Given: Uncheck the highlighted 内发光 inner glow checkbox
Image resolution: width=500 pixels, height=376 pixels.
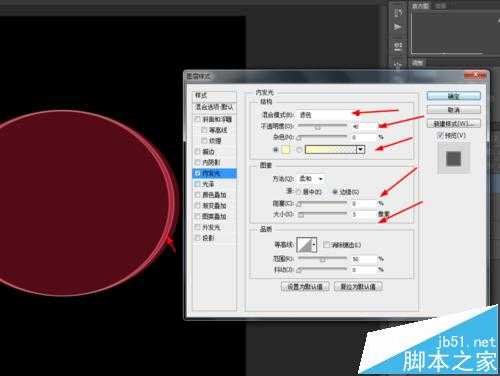Looking at the screenshot, I should coord(197,173).
